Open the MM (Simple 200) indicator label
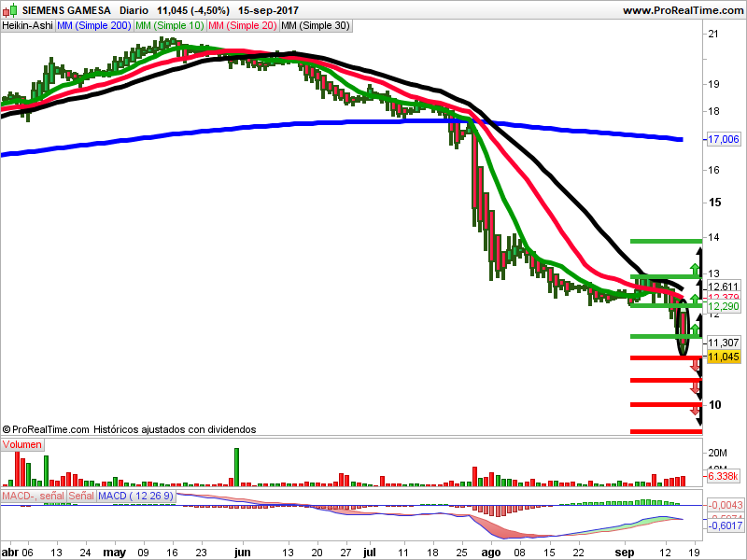This screenshot has width=747, height=560. 94,26
